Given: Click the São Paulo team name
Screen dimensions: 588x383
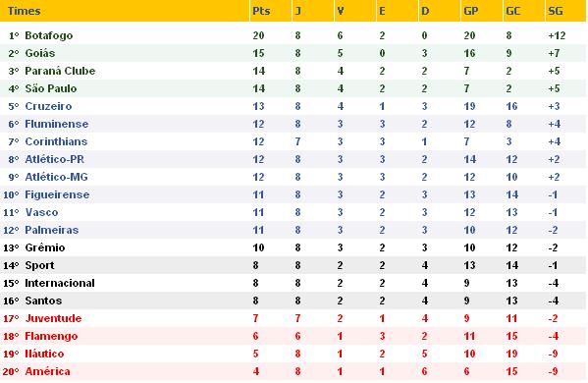Looking at the screenshot, I should [51, 88].
